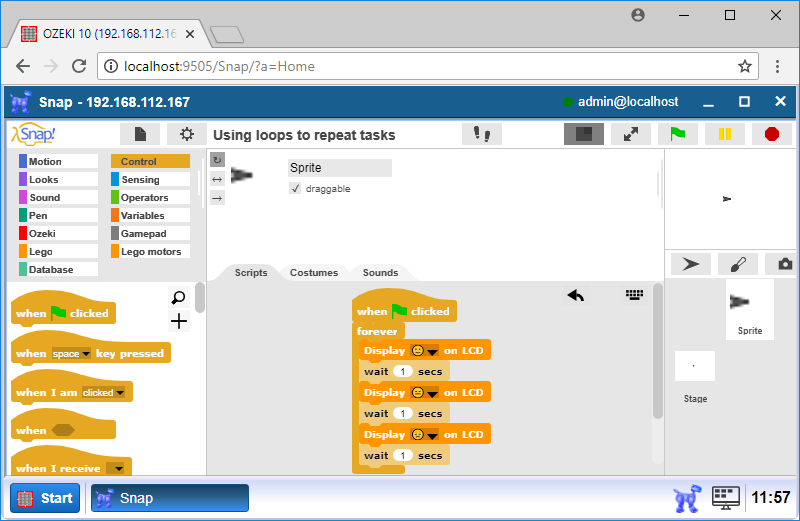The image size is (800, 521).
Task: Select the Variables block category
Action: click(x=151, y=215)
